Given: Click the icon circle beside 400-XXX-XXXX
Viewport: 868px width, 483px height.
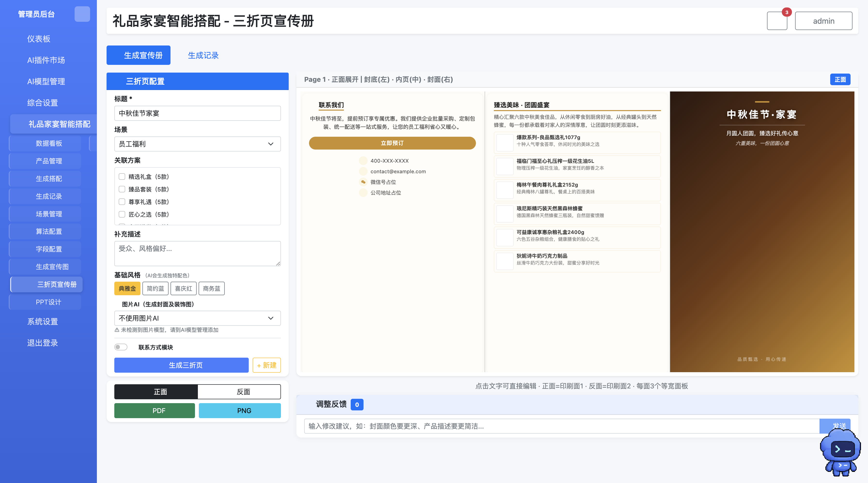Looking at the screenshot, I should [x=363, y=161].
